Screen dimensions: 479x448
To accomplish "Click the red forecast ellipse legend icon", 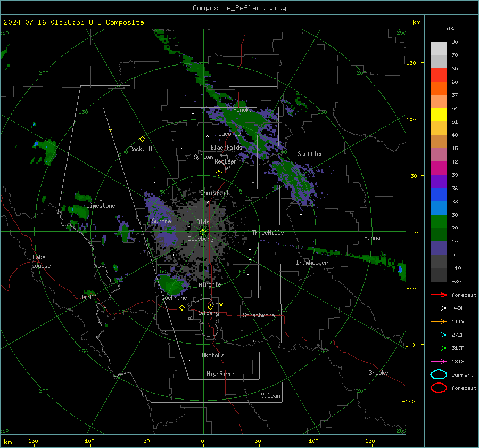I will click(439, 388).
